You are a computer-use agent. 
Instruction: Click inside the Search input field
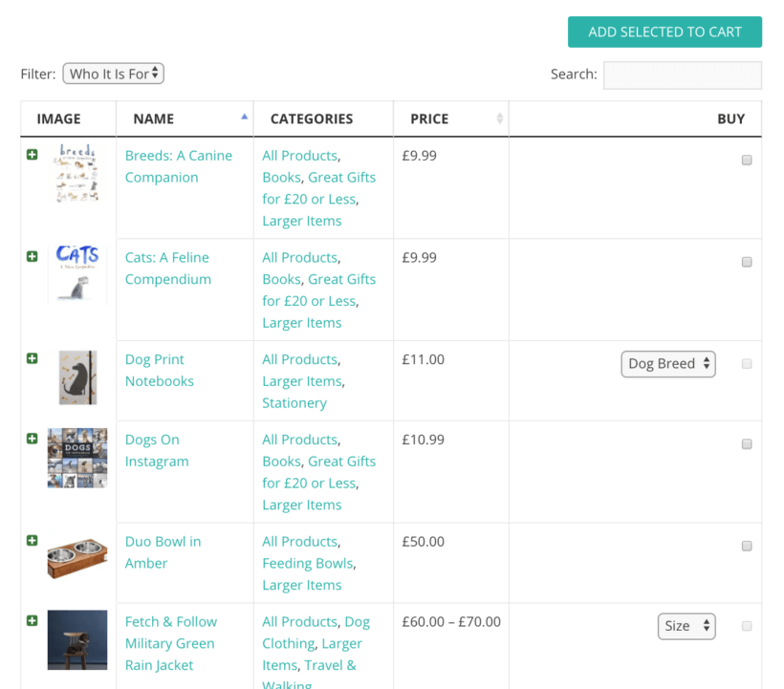click(x=682, y=75)
